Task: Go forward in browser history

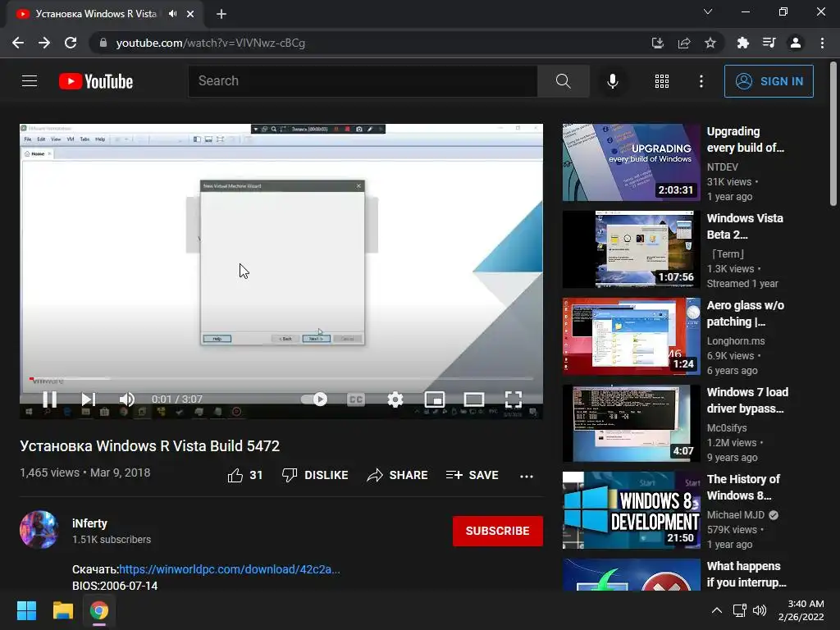Action: (x=44, y=43)
